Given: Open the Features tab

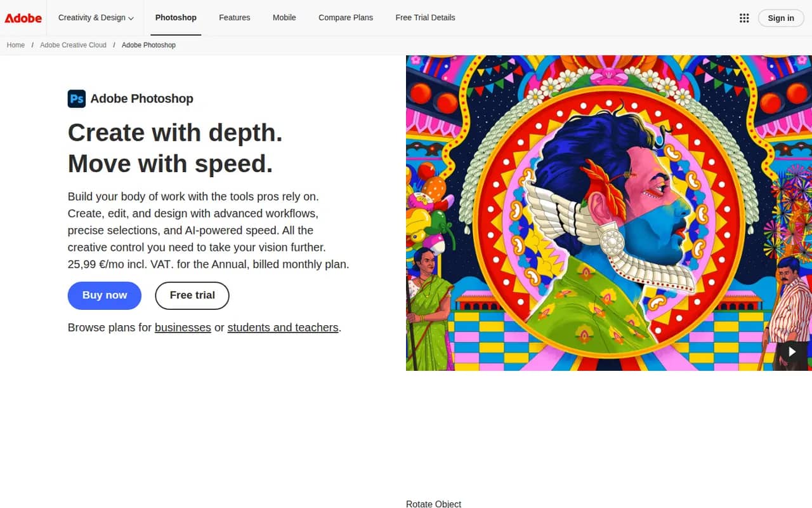Looking at the screenshot, I should click(235, 18).
